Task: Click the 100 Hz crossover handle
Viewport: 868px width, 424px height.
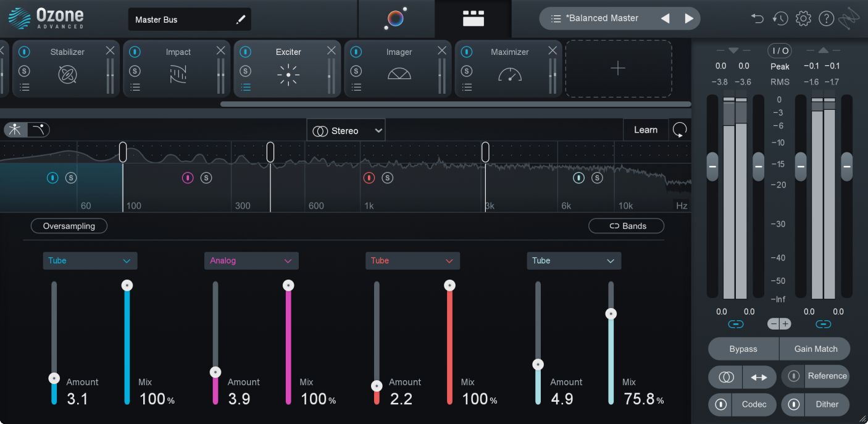Action: click(123, 152)
